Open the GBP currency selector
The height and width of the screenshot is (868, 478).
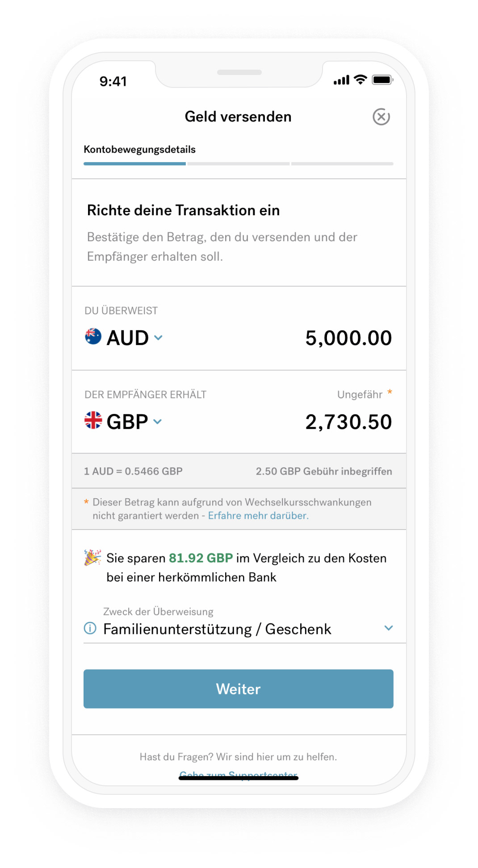point(157,422)
